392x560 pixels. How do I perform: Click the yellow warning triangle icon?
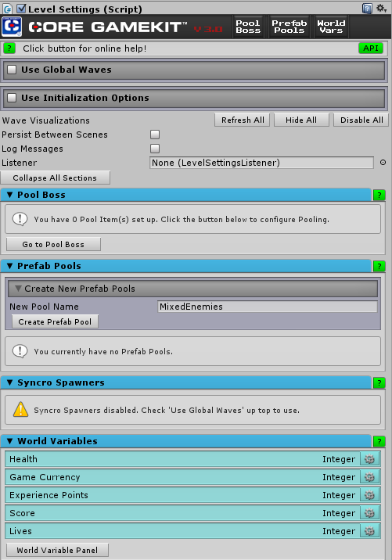20,409
